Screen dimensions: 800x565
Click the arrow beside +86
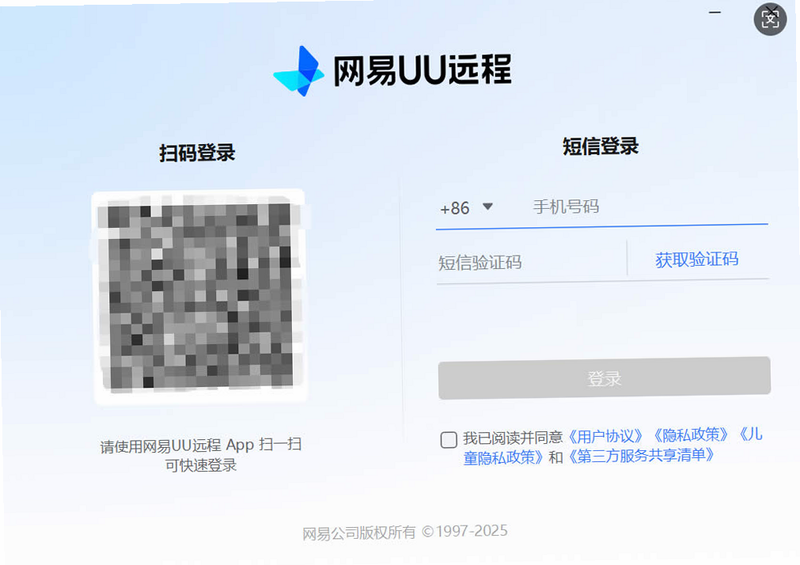point(488,207)
